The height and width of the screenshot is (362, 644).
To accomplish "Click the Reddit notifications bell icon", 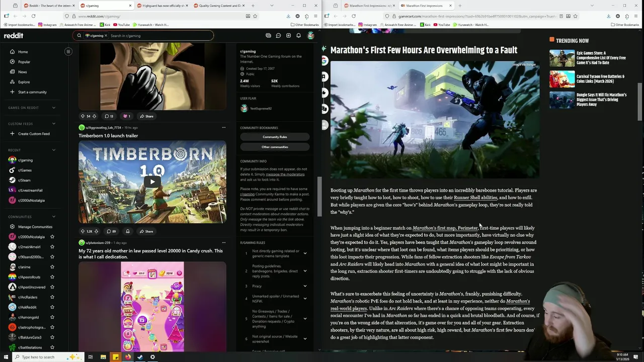I will tap(298, 36).
